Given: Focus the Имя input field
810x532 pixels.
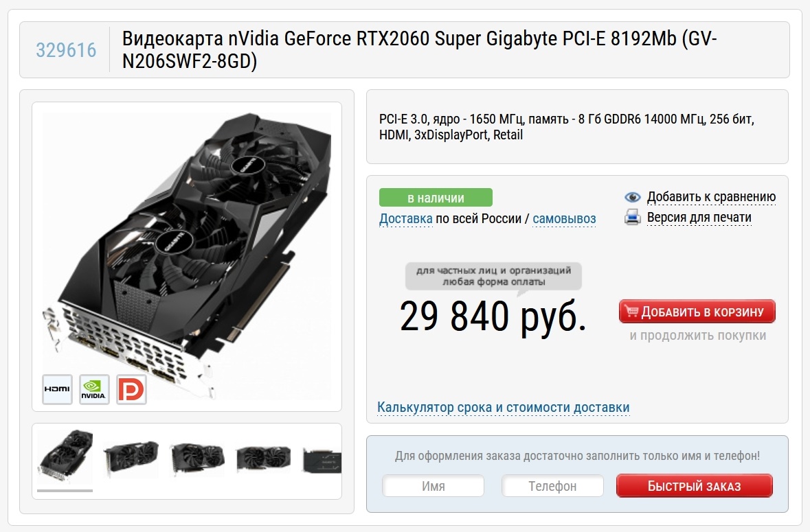Looking at the screenshot, I should click(433, 486).
